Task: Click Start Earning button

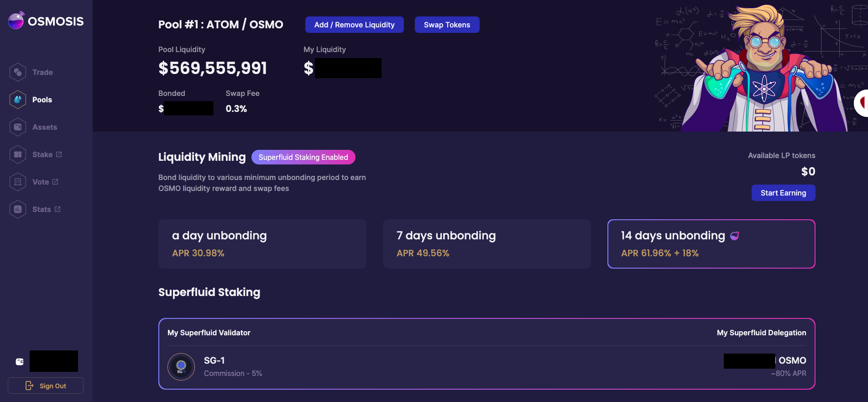Action: pos(784,193)
